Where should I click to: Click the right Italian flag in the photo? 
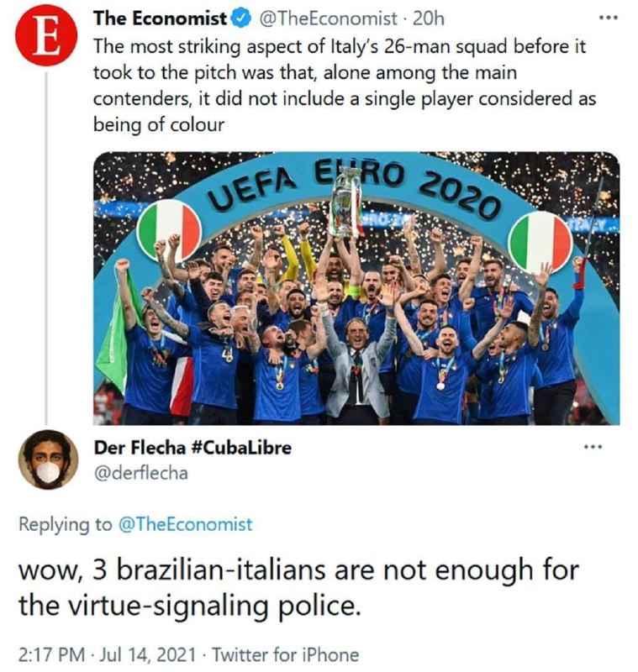(x=540, y=242)
